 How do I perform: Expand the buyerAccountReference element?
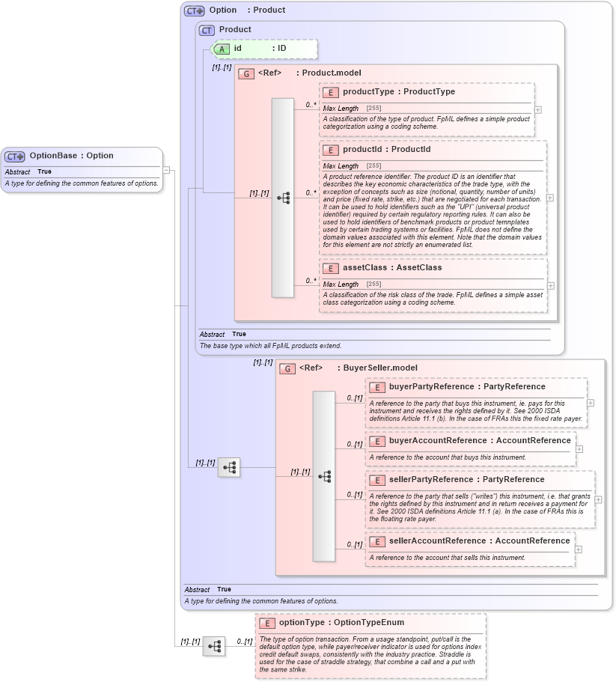[x=579, y=449]
